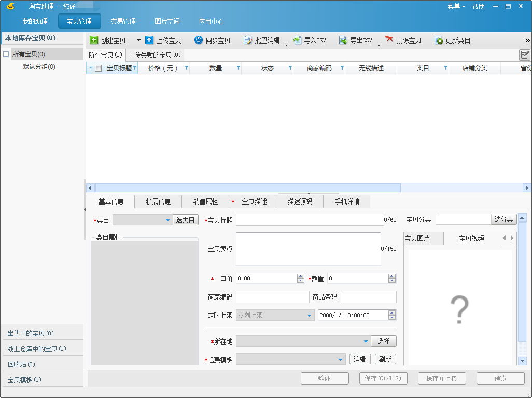Click the 宝贝卖点 text area
The height and width of the screenshot is (398, 532).
tap(309, 249)
